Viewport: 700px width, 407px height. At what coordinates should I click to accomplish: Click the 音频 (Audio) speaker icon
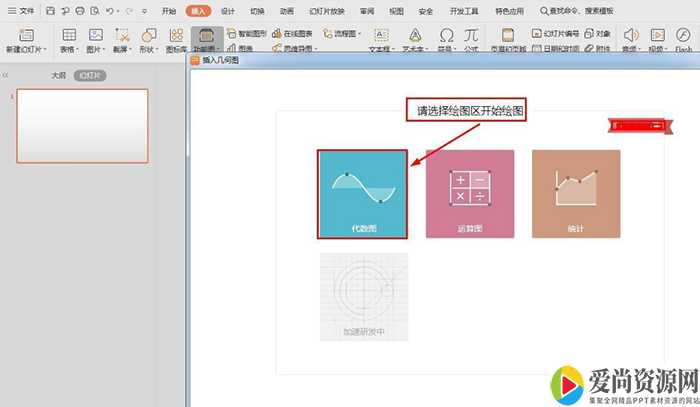coord(630,34)
